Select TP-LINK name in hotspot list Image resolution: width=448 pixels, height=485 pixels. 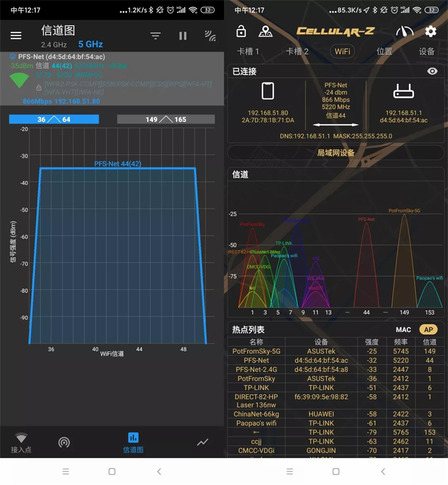[x=256, y=388]
